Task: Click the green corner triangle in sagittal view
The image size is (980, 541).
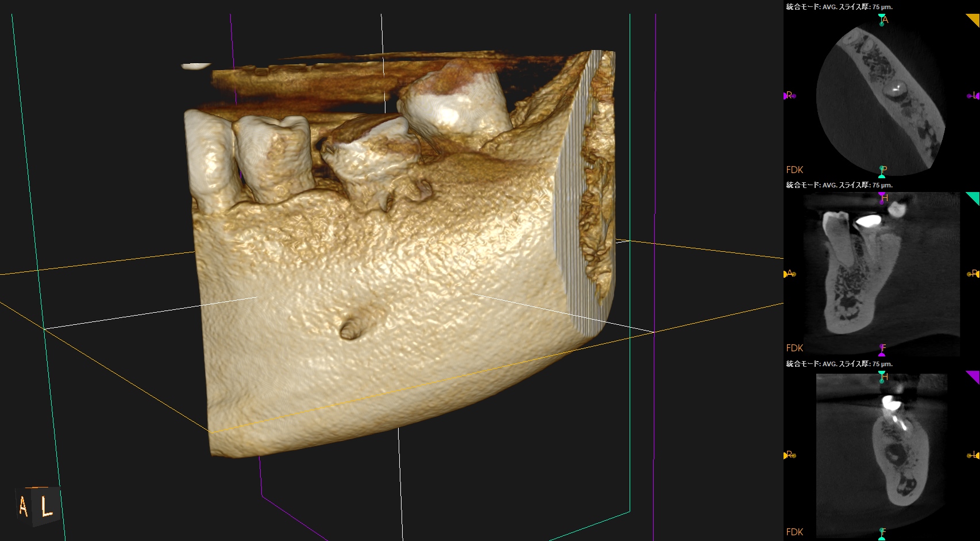Action: 974,198
